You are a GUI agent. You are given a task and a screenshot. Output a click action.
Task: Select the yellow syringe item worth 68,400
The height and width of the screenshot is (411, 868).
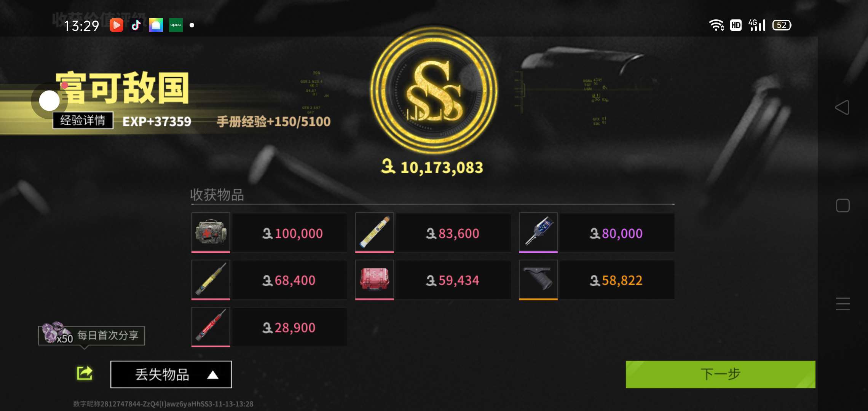[211, 280]
